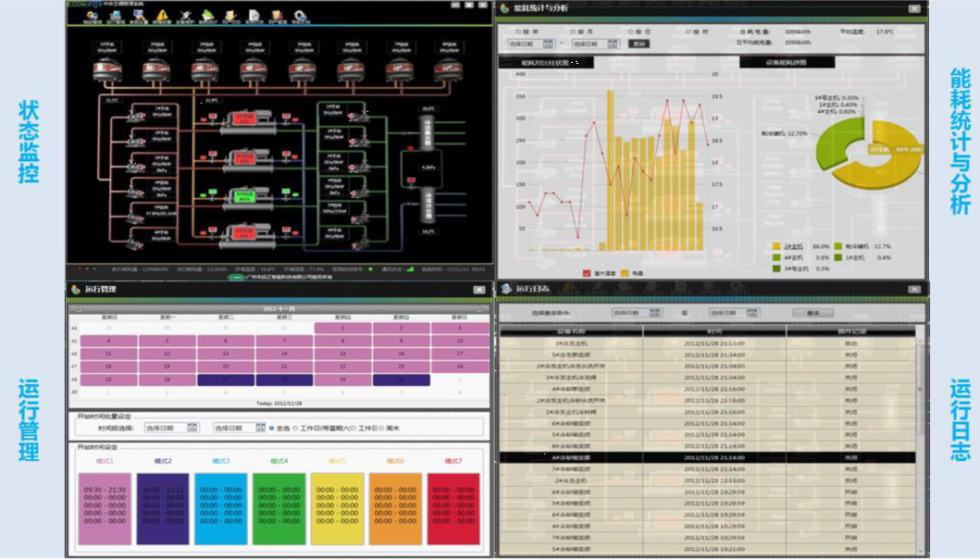Pick the red 模式7 schedule block

453,509
